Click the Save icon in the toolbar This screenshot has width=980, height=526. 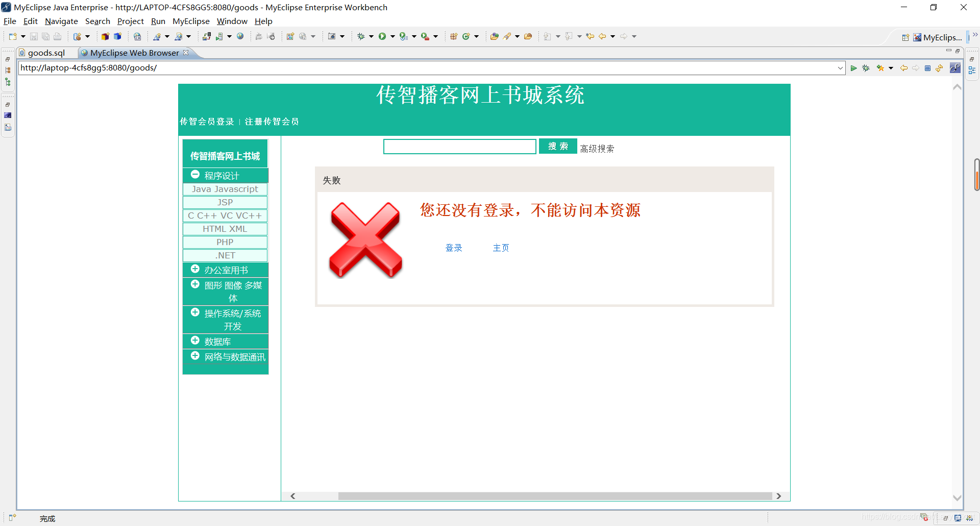[x=34, y=36]
